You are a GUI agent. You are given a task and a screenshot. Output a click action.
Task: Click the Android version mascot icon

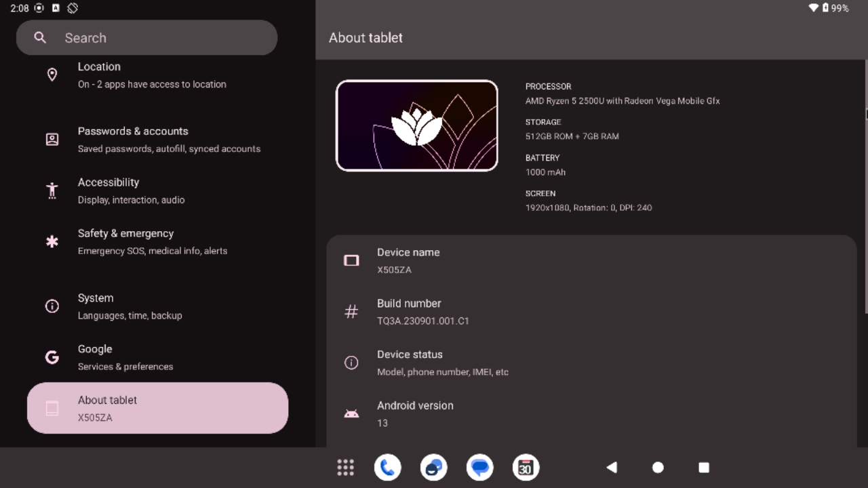(351, 413)
